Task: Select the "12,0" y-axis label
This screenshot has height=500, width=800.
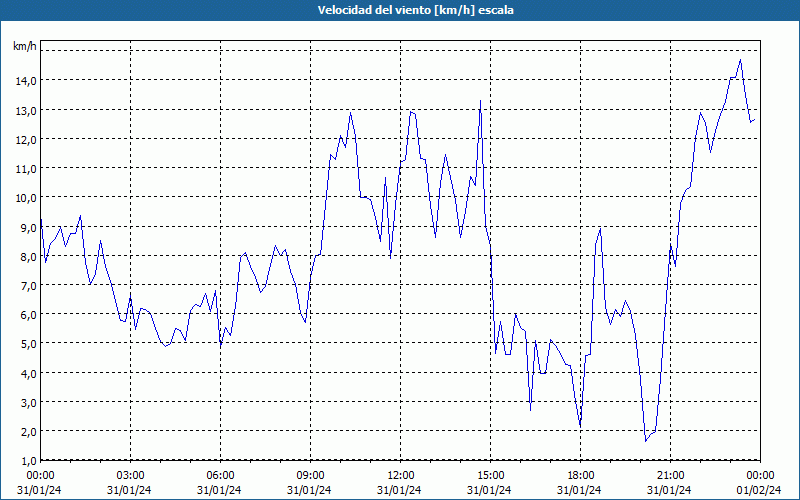Action: 26,139
